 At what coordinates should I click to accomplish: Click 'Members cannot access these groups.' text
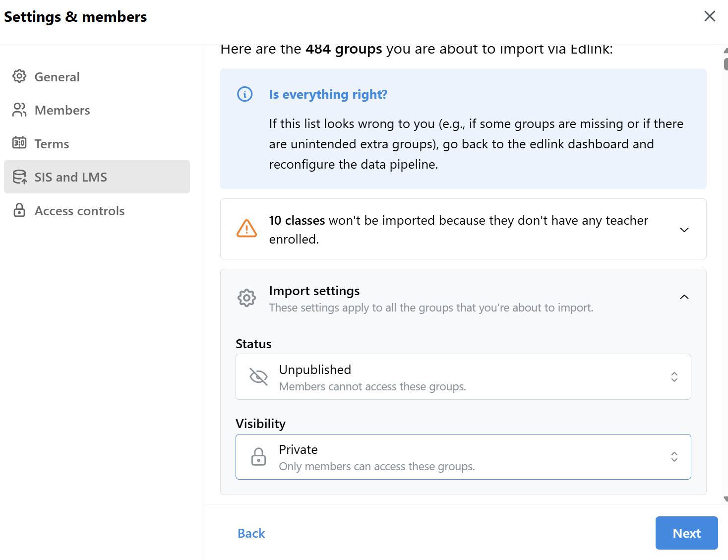(x=372, y=386)
